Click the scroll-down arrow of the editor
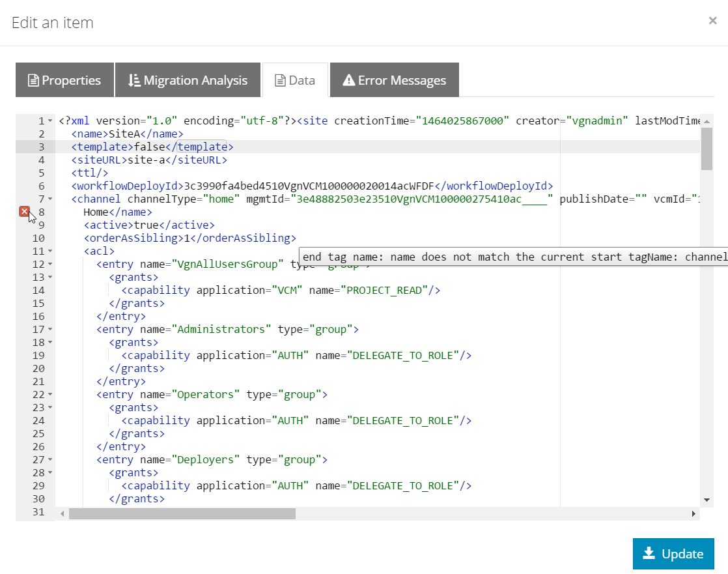This screenshot has width=728, height=574. (x=707, y=500)
